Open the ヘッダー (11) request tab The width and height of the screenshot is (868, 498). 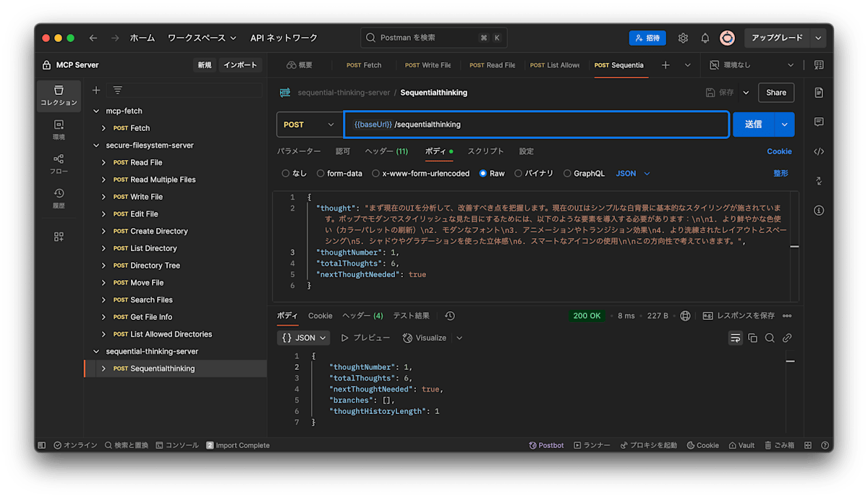(386, 151)
